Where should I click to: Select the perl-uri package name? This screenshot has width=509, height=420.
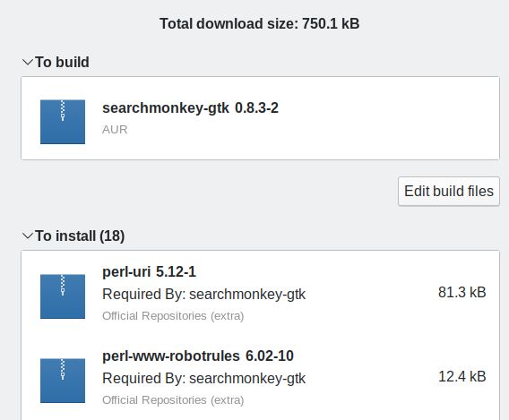[x=126, y=271]
